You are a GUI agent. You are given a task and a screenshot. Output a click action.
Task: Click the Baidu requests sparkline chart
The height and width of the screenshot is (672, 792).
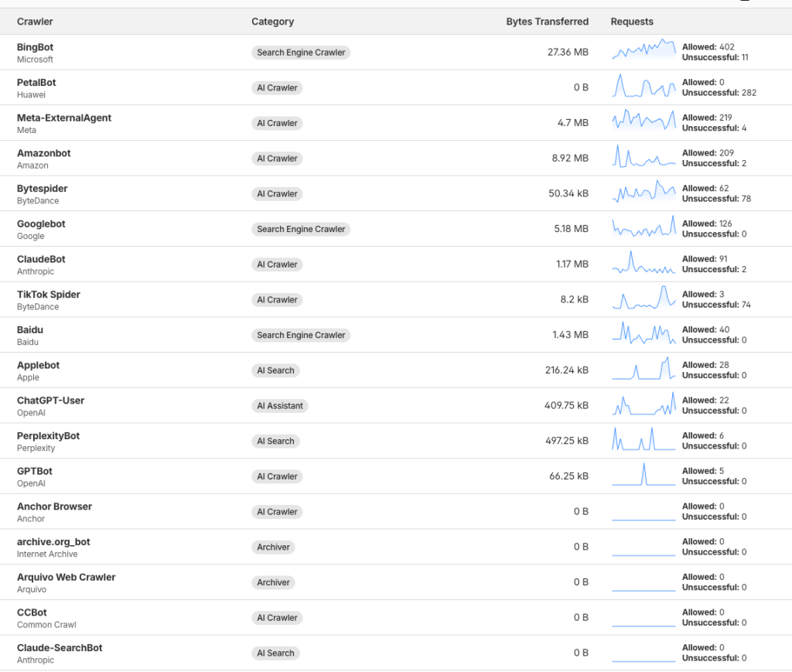643,333
